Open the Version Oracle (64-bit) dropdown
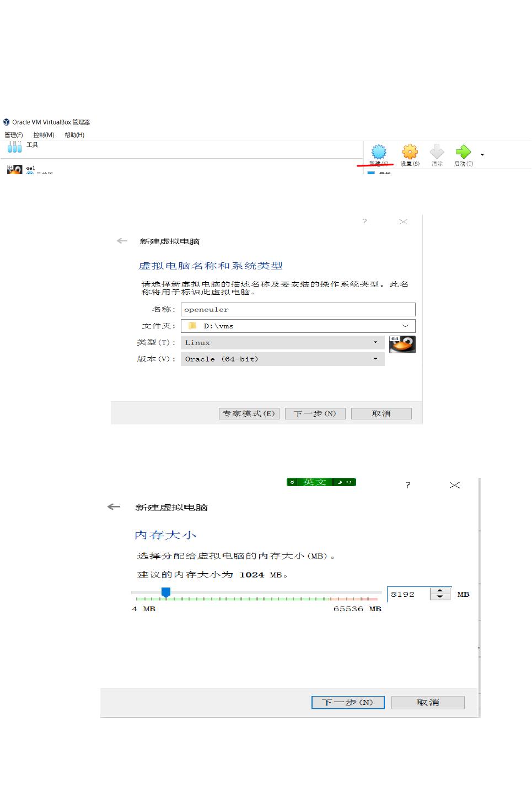The height and width of the screenshot is (803, 532). (x=282, y=359)
